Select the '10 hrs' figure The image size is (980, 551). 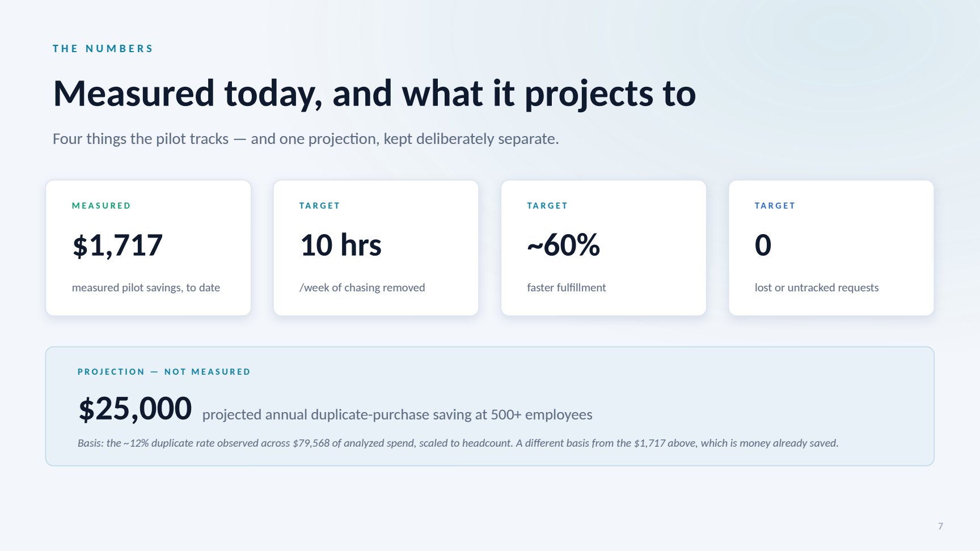click(x=341, y=245)
